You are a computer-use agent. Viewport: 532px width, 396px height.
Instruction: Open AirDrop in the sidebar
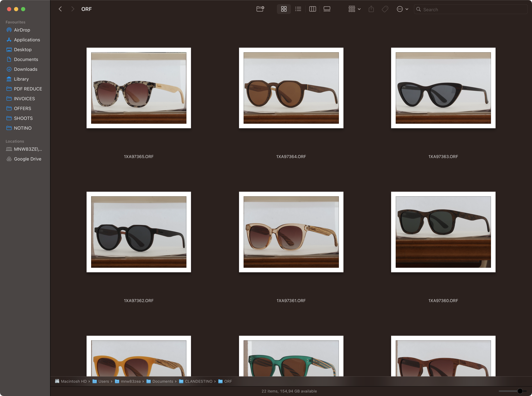tap(22, 30)
